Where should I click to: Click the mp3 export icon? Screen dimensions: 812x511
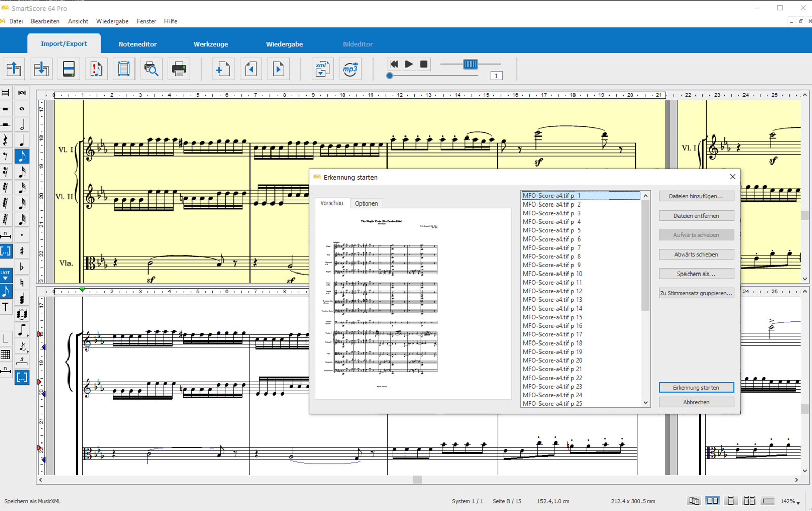pos(350,69)
